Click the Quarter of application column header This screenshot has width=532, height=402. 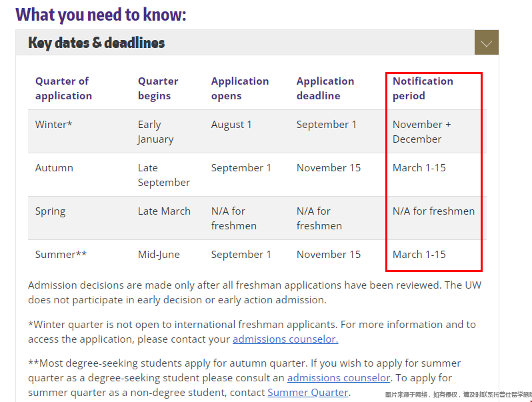(x=63, y=88)
